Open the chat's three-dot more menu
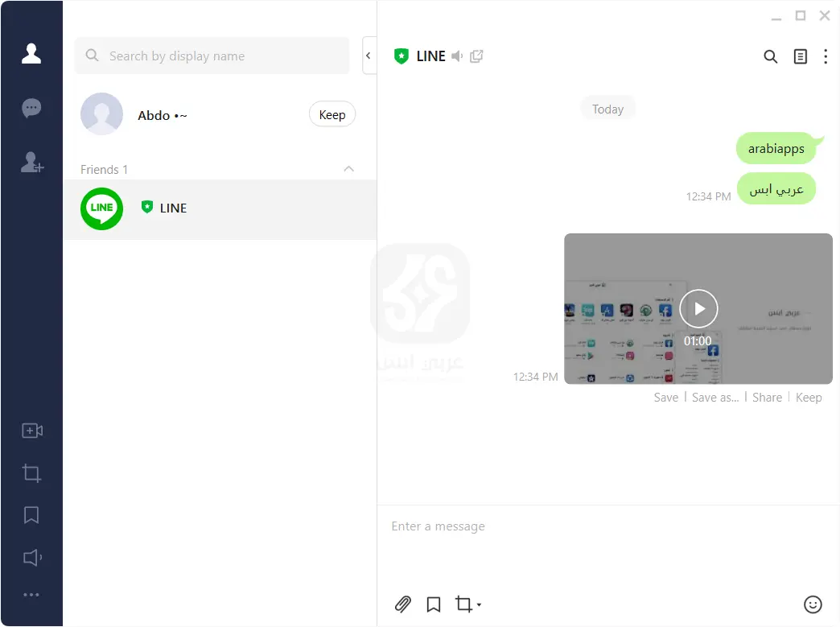 [x=826, y=56]
